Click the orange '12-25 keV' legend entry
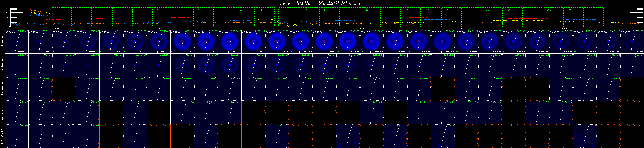Viewport: 644px width, 148px height. 35,11
